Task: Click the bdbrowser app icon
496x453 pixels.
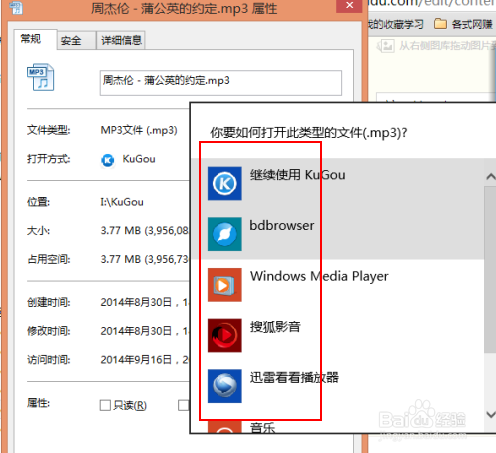Action: 225,234
